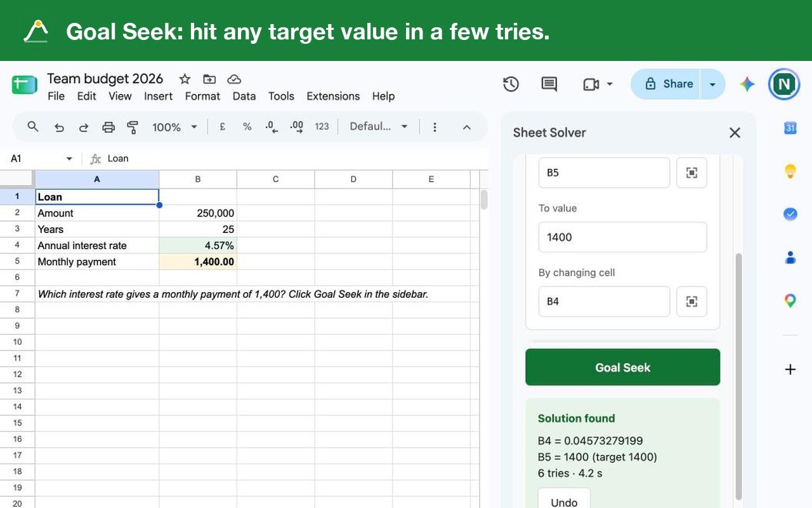Open the A1 name box dropdown
This screenshot has width=812, height=508.
click(x=69, y=159)
